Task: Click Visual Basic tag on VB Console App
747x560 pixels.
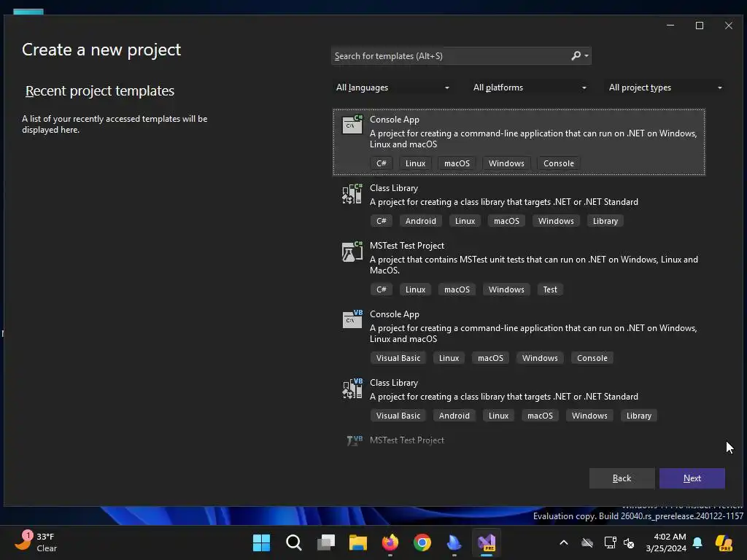Action: click(x=398, y=358)
